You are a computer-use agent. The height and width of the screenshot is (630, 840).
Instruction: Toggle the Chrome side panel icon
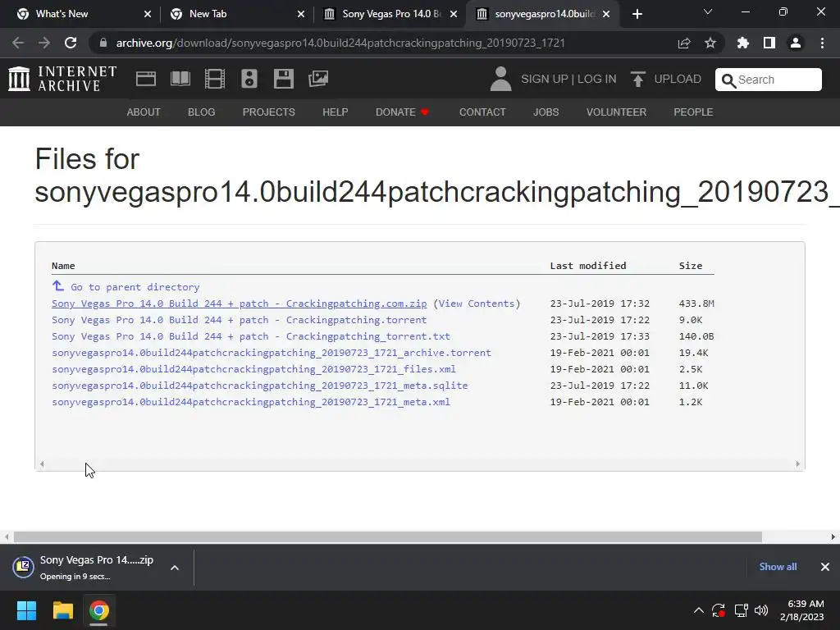pyautogui.click(x=769, y=43)
